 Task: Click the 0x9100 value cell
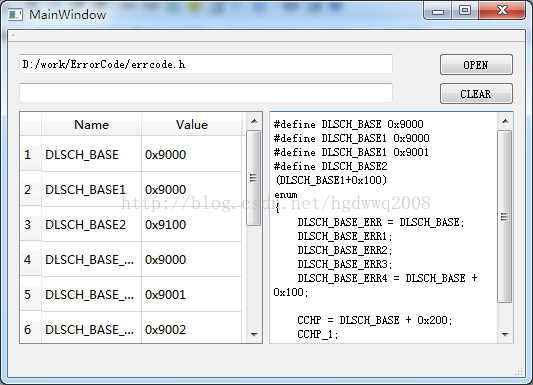(x=191, y=225)
